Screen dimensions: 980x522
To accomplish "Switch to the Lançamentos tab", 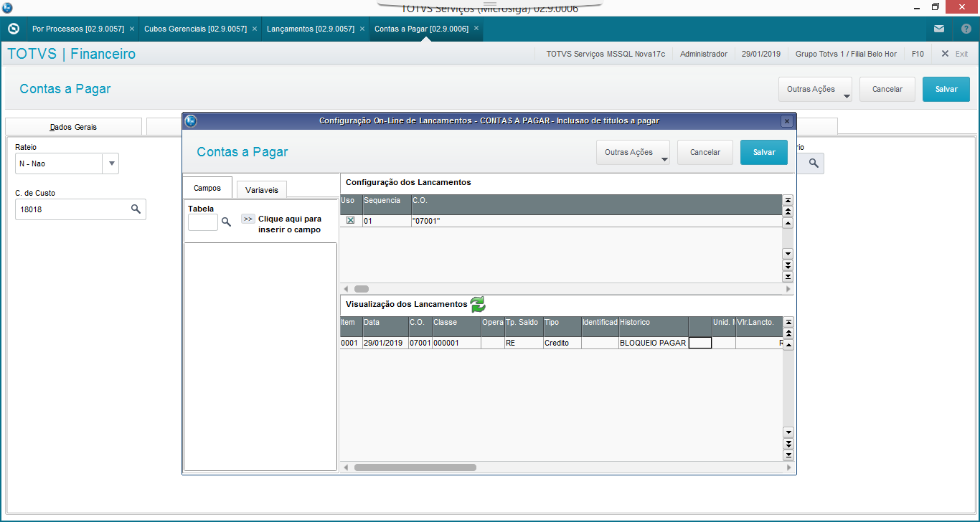I will tap(311, 29).
